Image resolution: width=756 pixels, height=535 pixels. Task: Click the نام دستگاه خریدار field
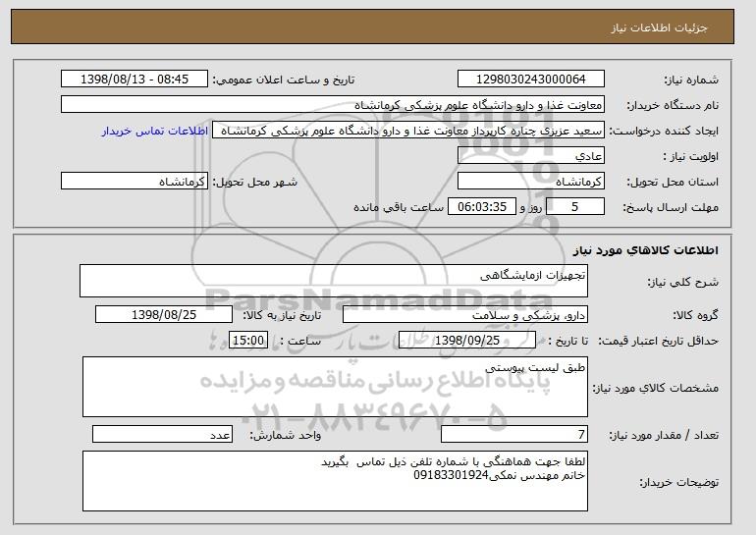coord(333,105)
